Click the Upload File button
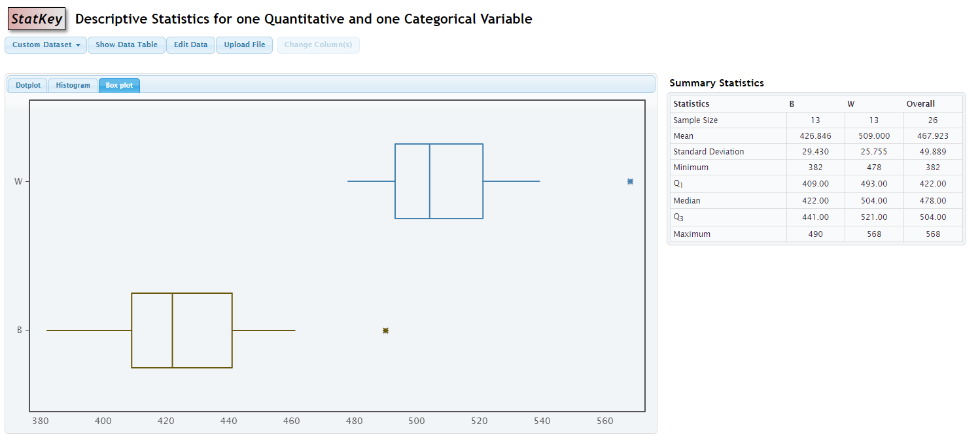The width and height of the screenshot is (980, 445). [x=244, y=45]
